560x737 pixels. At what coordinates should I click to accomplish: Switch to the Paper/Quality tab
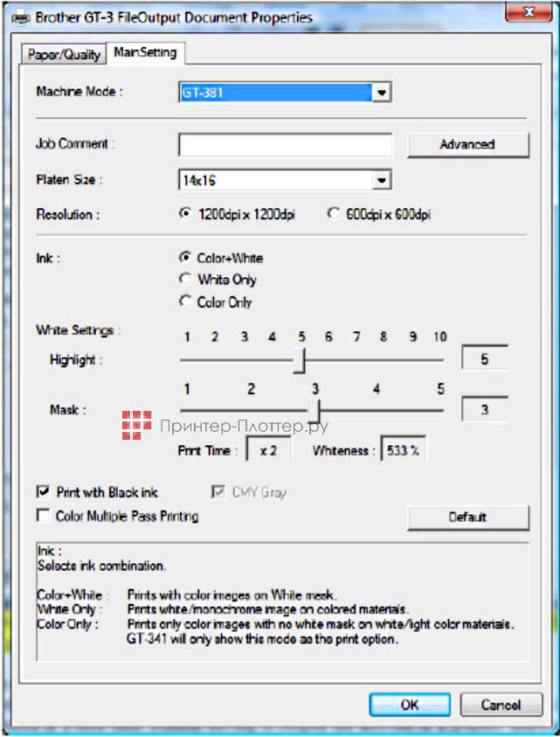click(64, 54)
